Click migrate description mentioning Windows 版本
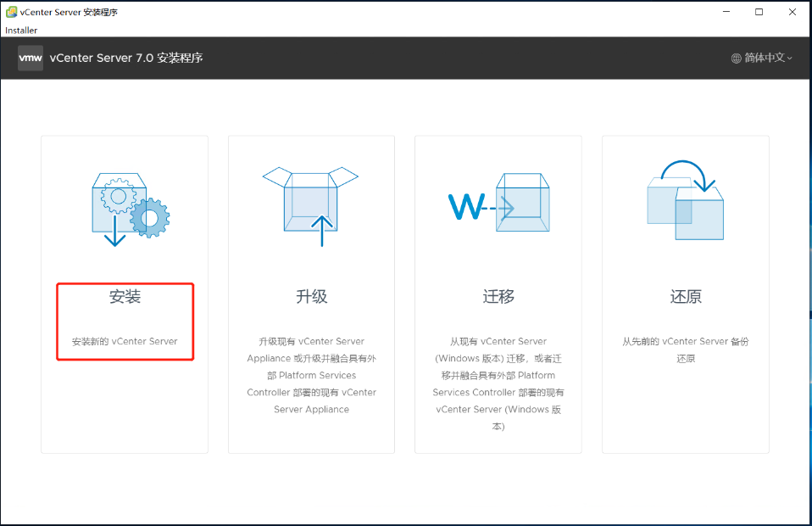Image resolution: width=812 pixels, height=526 pixels. (498, 383)
